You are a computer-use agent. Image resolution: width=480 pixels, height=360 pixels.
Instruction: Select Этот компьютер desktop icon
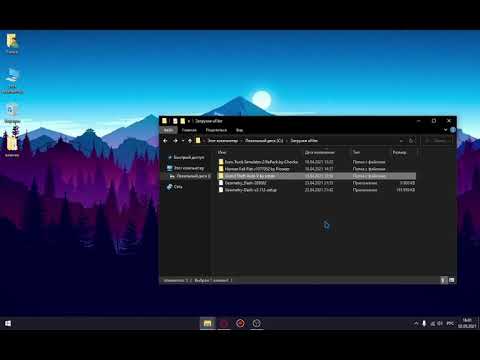[12, 81]
